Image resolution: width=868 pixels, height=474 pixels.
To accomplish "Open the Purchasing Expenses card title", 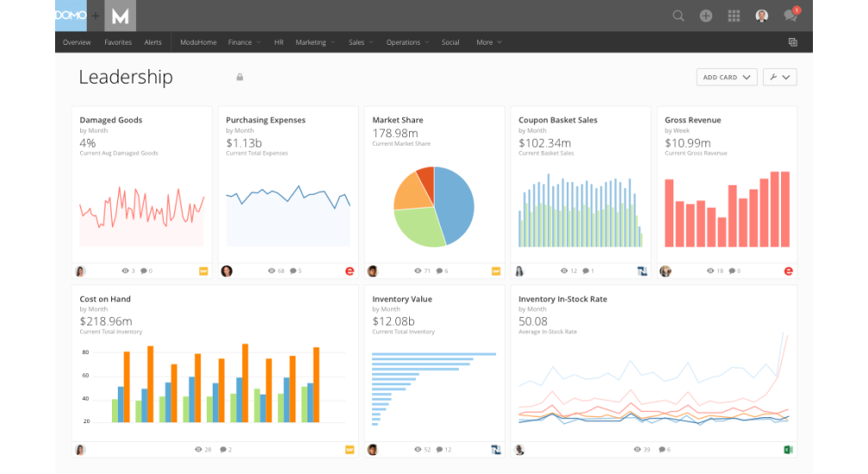I will (x=266, y=120).
